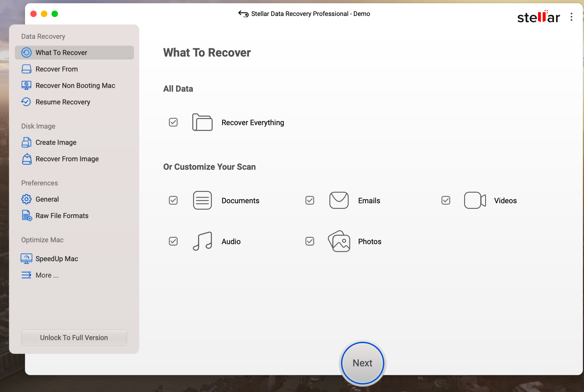Click the round Next button
The image size is (584, 392).
click(x=362, y=363)
